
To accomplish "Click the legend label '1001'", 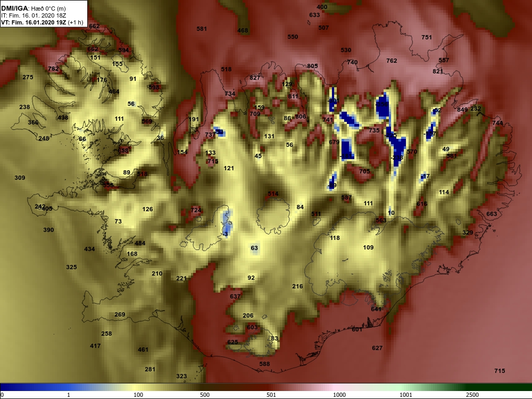I will tap(406, 395).
